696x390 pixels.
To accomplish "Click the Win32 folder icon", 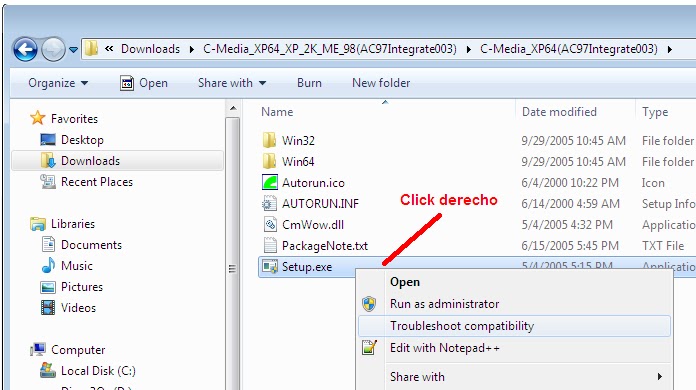I will click(269, 140).
